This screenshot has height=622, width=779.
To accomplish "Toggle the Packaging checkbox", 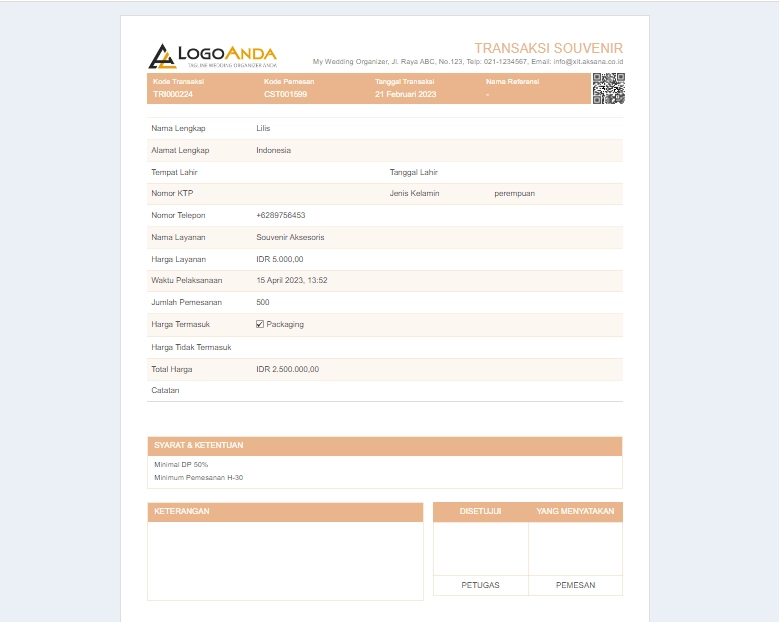I will pyautogui.click(x=260, y=324).
